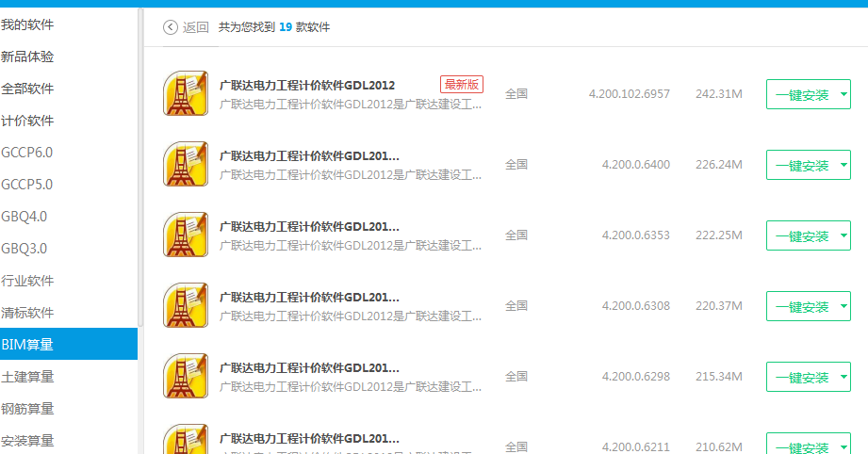This screenshot has height=454, width=868.
Task: Click version number 4.200.0.6353
Action: click(636, 235)
